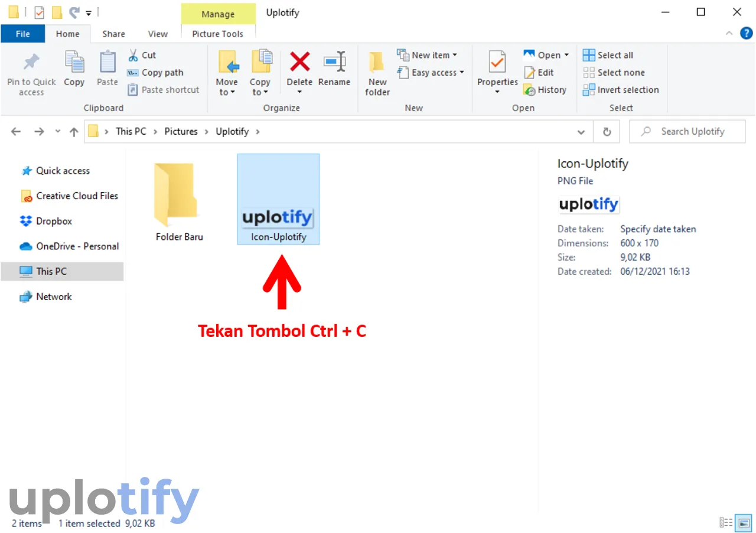Image resolution: width=756 pixels, height=533 pixels.
Task: Click Invert selection in the ribbon
Action: tap(621, 90)
